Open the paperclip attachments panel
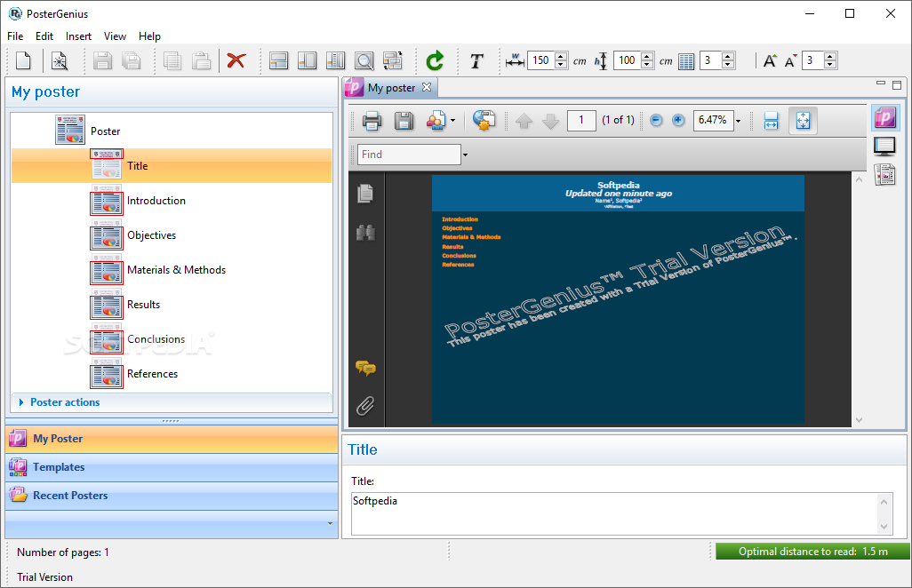The image size is (912, 588). click(x=365, y=406)
